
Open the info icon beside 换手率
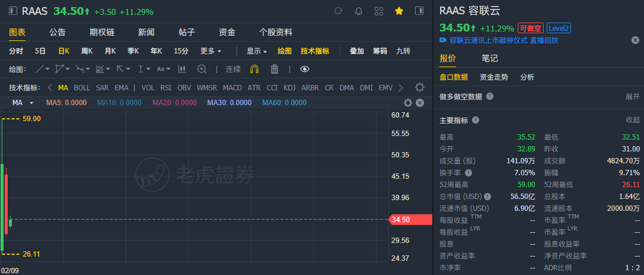468,172
